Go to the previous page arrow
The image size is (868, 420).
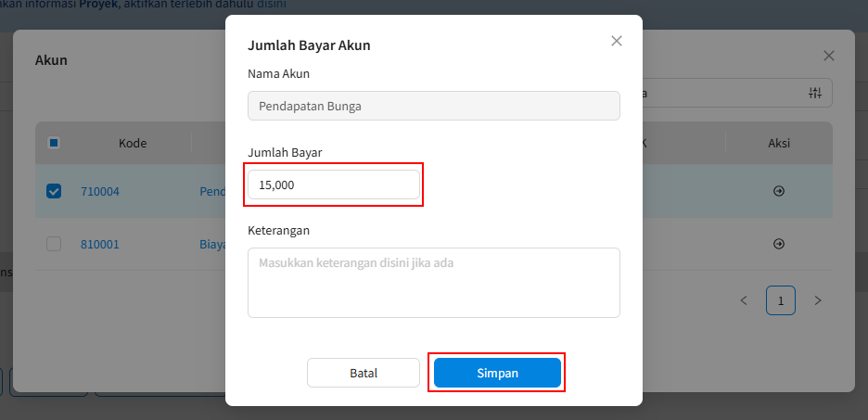click(x=744, y=300)
